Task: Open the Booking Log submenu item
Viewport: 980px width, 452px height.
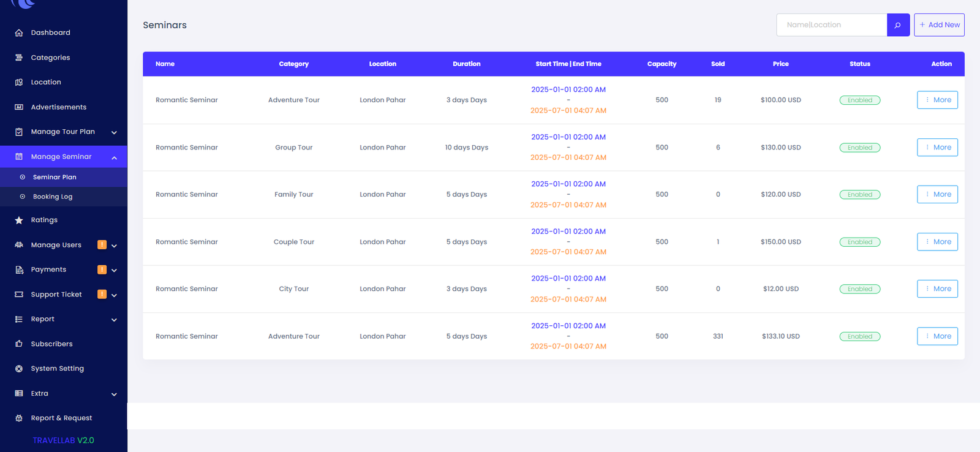Action: click(53, 197)
